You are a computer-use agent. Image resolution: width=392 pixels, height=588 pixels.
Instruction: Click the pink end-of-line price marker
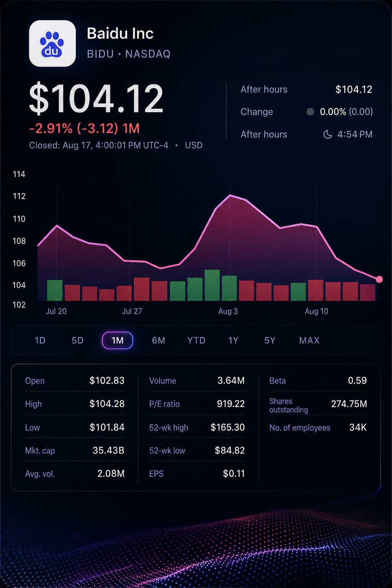[379, 279]
